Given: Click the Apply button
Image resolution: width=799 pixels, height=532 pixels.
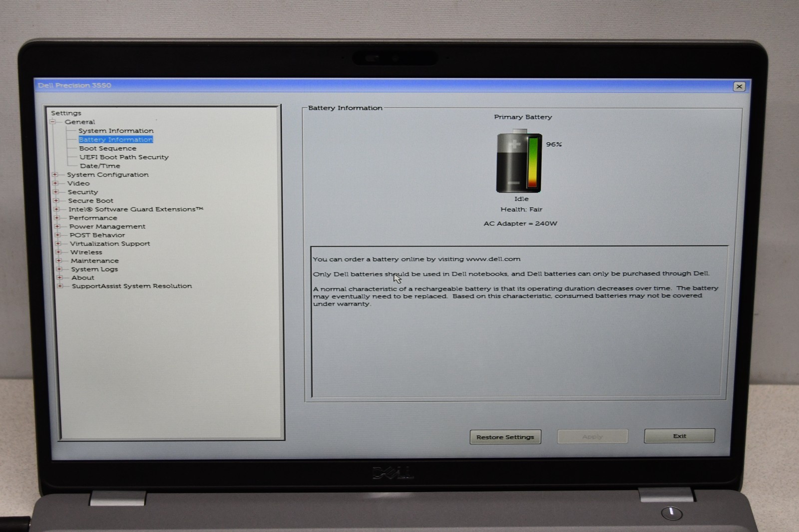Looking at the screenshot, I should [x=593, y=437].
